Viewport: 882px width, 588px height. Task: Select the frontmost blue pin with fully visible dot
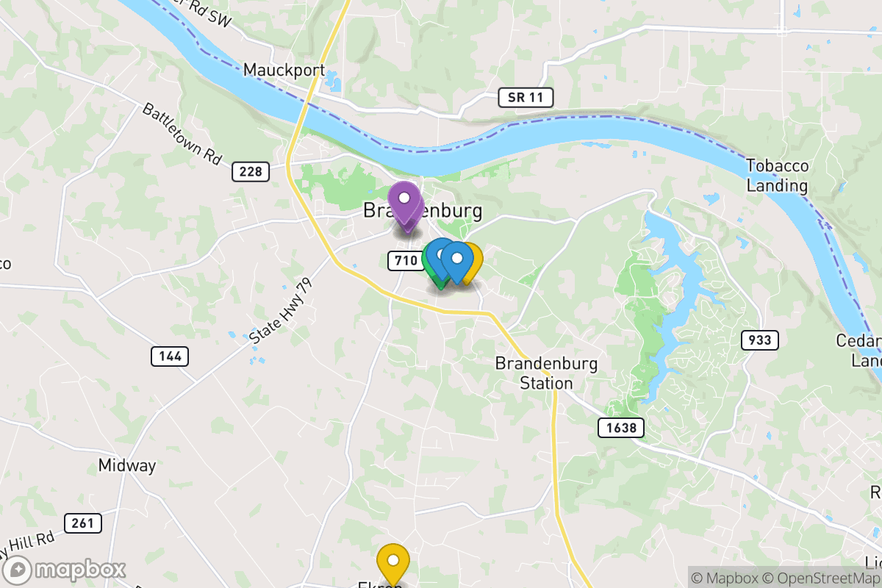(457, 262)
